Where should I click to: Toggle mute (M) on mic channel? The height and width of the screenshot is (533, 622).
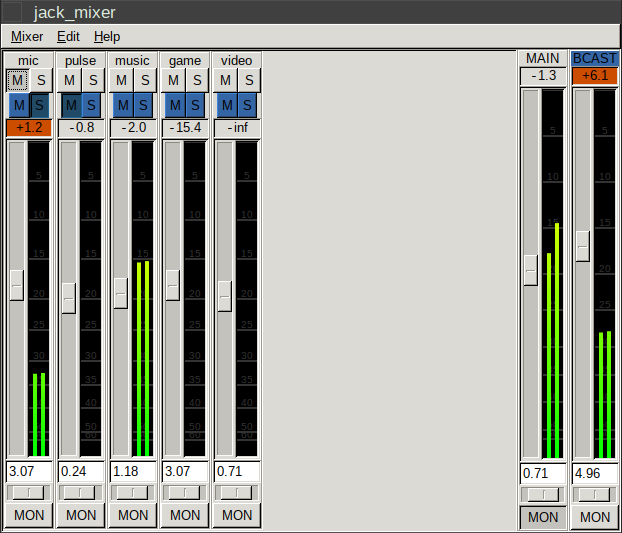pyautogui.click(x=17, y=81)
